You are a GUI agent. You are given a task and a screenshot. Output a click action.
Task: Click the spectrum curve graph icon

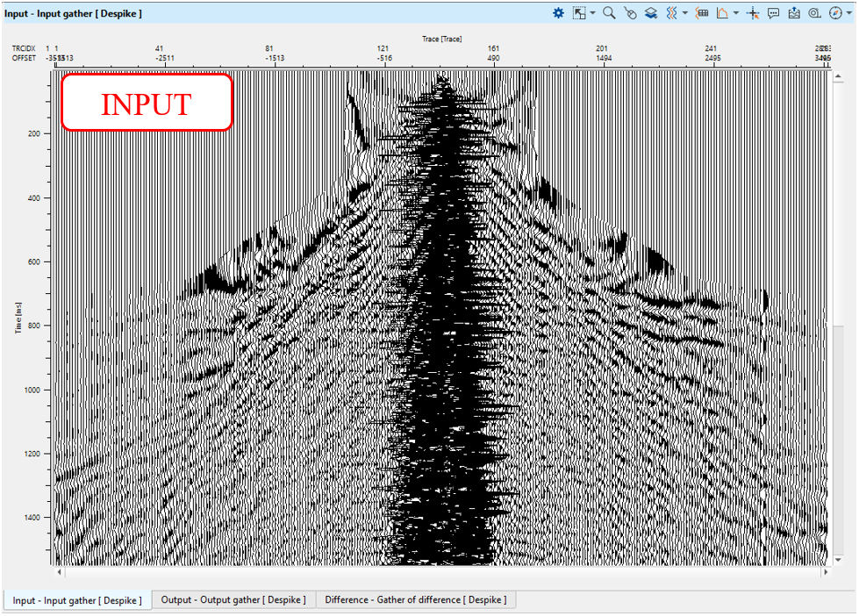tap(723, 13)
